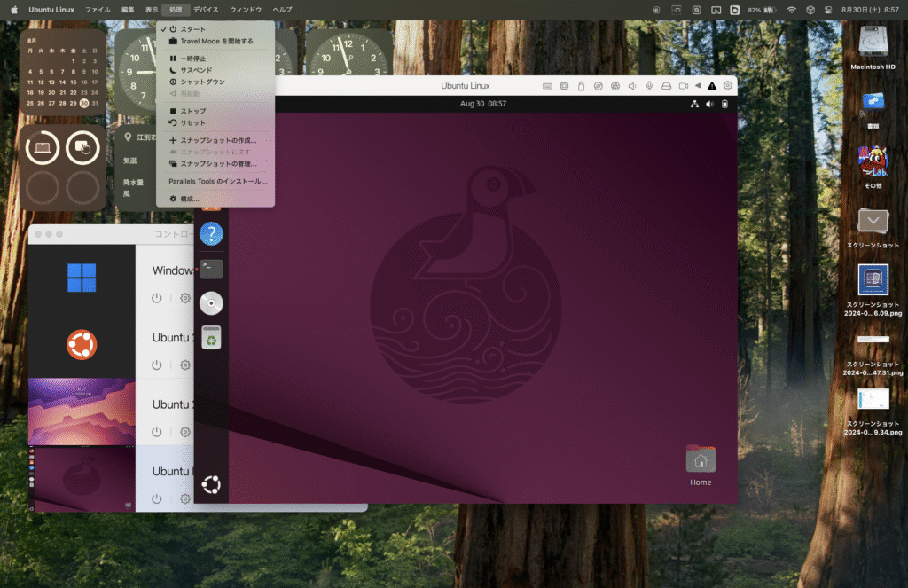Click the Ubuntu battery icon in top bar
This screenshot has width=908, height=588.
(724, 105)
